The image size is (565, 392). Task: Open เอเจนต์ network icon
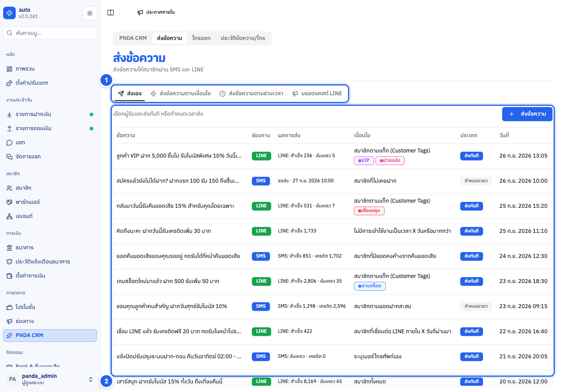click(x=9, y=216)
